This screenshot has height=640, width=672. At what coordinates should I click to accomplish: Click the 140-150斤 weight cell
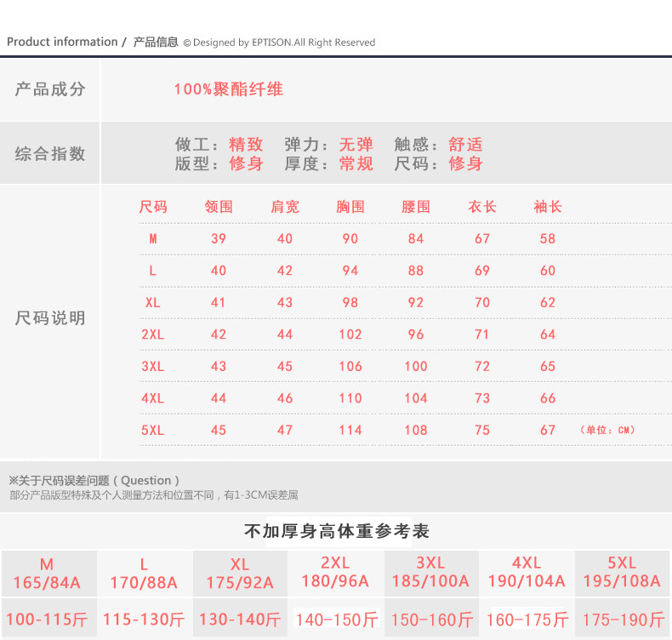[337, 620]
